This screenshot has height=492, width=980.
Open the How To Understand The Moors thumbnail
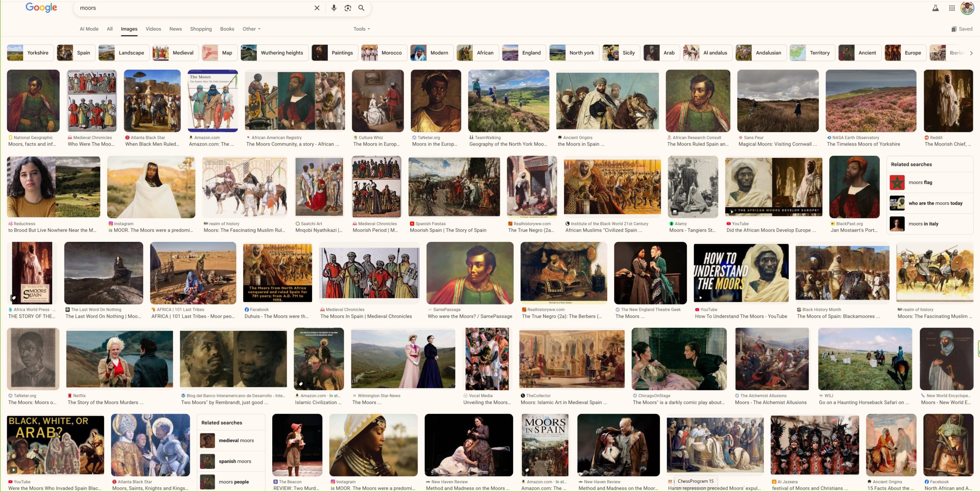tap(741, 273)
